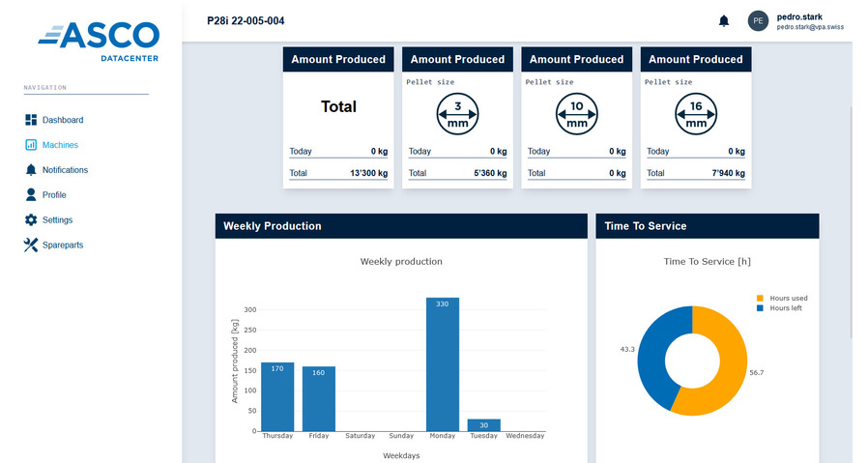Click the Dashboard grid icon
Image resolution: width=868 pixels, height=463 pixels.
(31, 120)
